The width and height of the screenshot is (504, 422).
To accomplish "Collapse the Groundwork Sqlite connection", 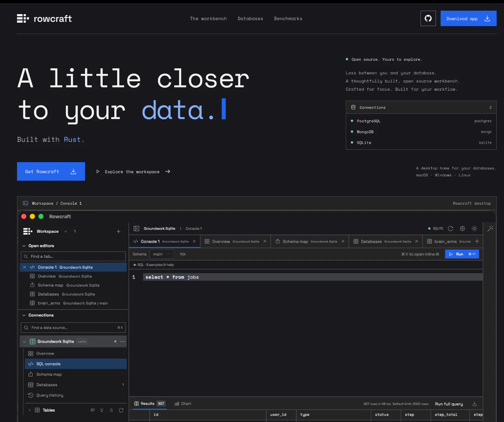I will click(24, 341).
